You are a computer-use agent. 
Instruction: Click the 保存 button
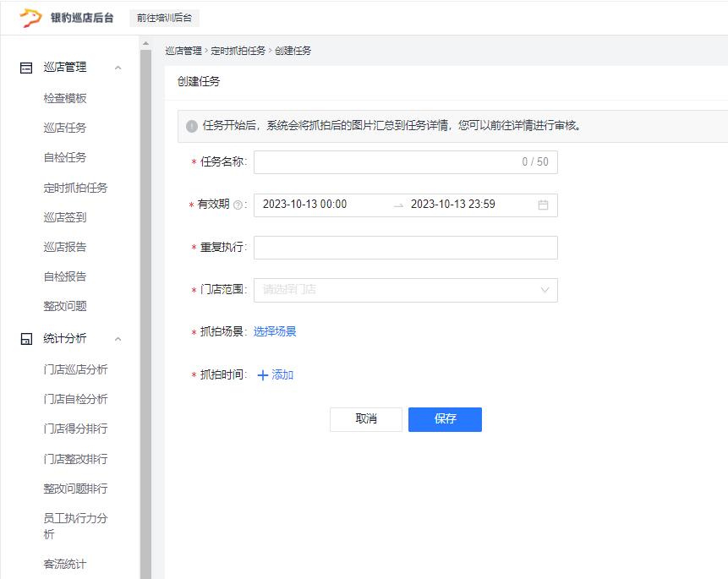[x=445, y=419]
